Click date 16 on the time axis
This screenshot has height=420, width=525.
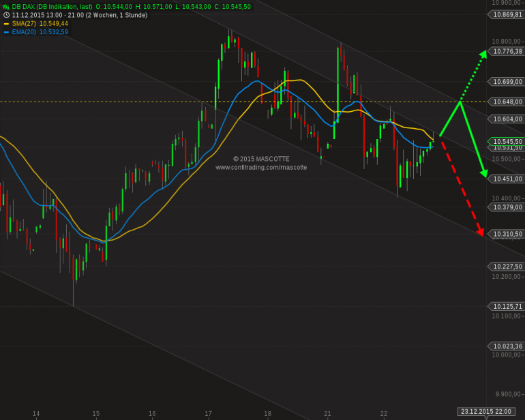pyautogui.click(x=152, y=414)
